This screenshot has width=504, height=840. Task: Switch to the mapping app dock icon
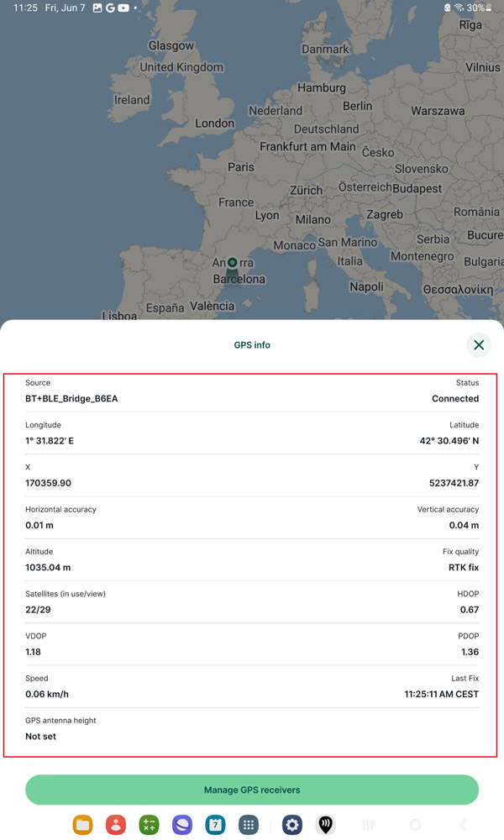[325, 825]
